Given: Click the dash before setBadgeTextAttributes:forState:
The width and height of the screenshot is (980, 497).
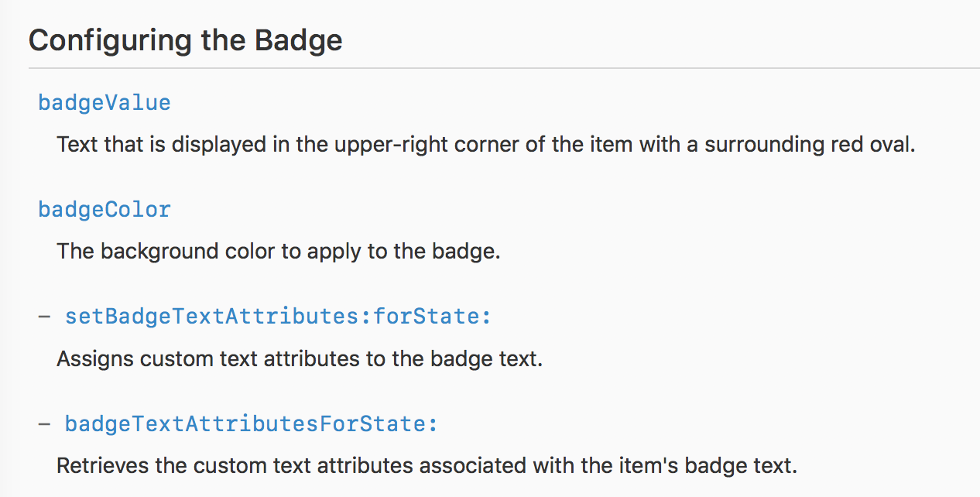Looking at the screenshot, I should [x=45, y=317].
